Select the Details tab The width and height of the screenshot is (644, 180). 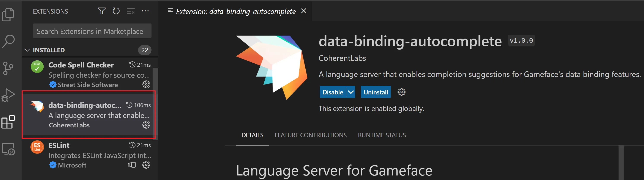[252, 135]
